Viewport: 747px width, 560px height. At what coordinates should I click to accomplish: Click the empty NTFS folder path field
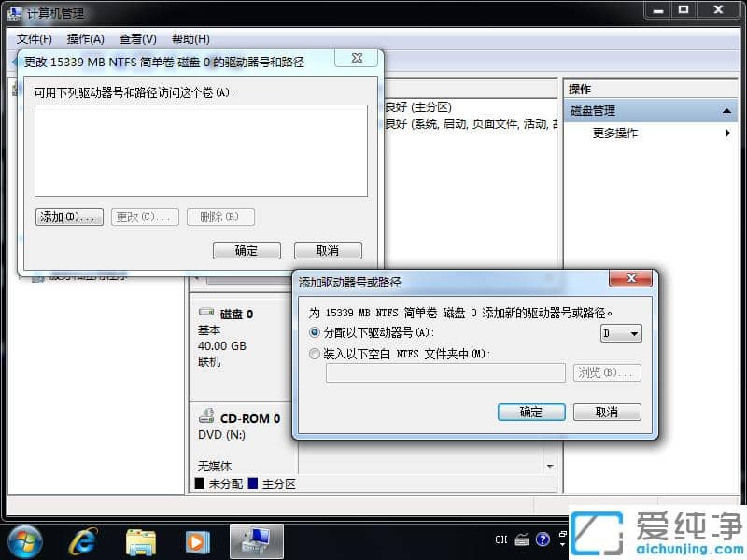444,372
